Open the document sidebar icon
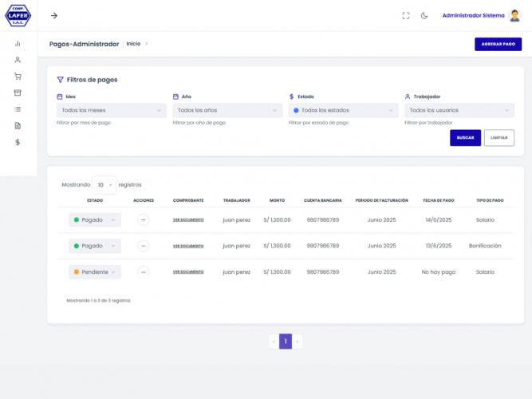 click(x=18, y=126)
